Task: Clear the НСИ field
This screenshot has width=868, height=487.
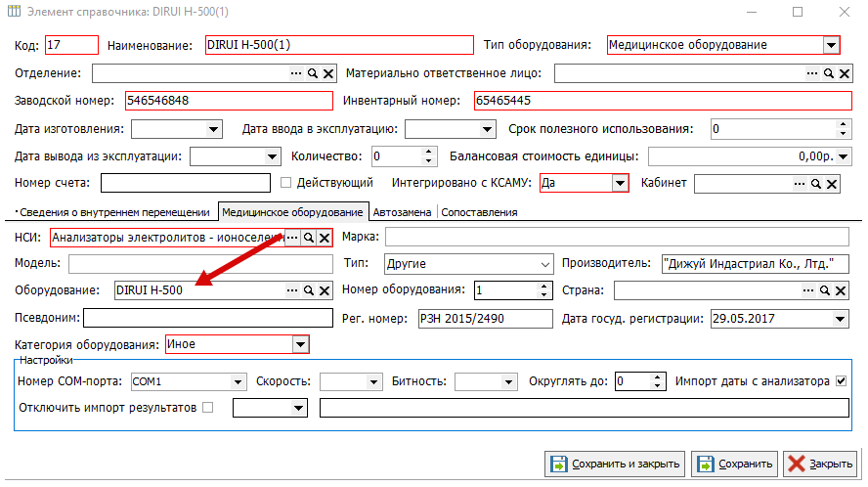Action: 325,238
